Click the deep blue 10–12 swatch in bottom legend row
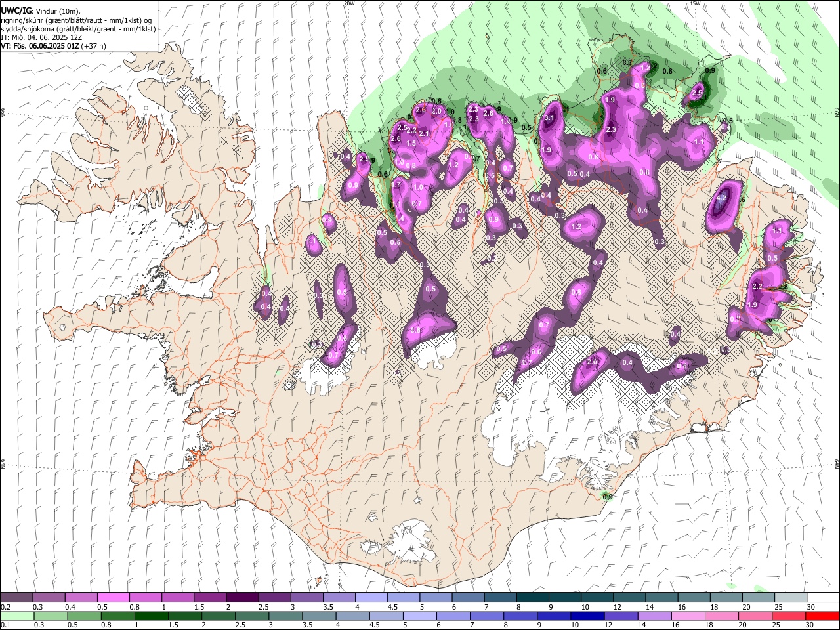The width and height of the screenshot is (840, 630). (x=587, y=616)
